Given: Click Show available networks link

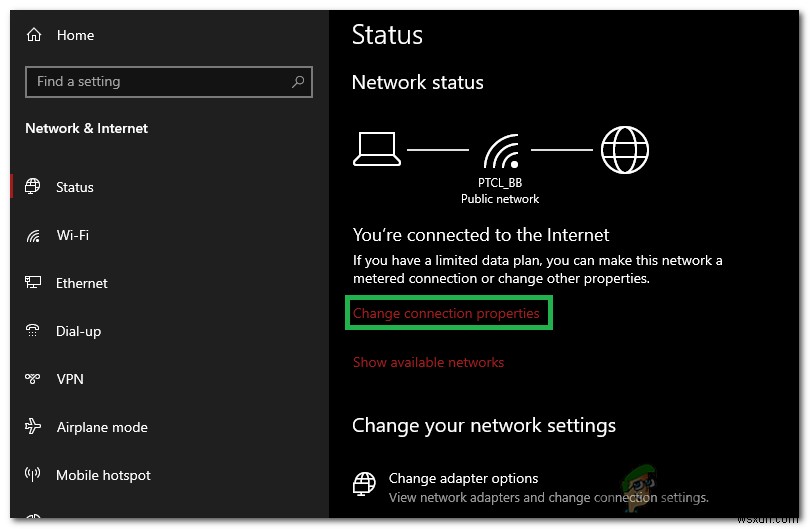Looking at the screenshot, I should [428, 362].
